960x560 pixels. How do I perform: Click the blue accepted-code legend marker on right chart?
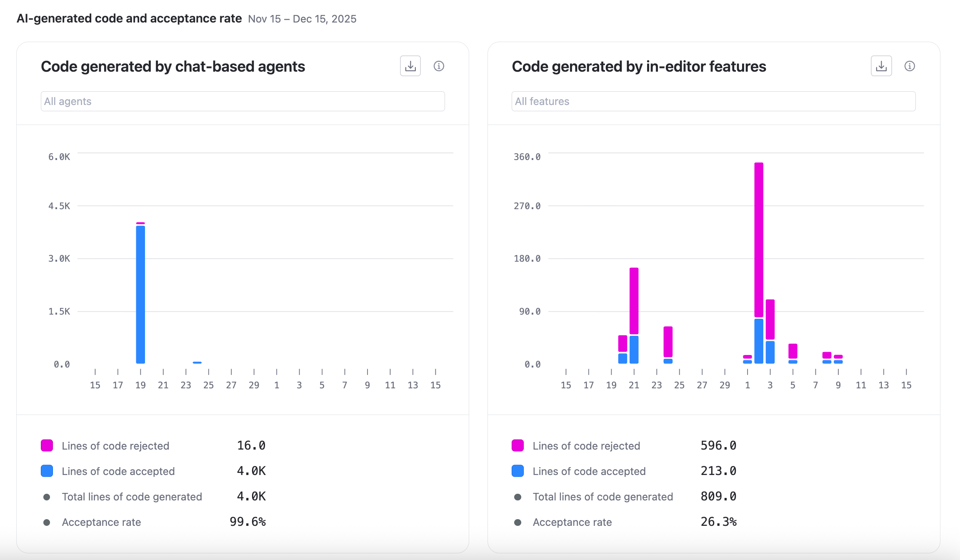click(517, 471)
